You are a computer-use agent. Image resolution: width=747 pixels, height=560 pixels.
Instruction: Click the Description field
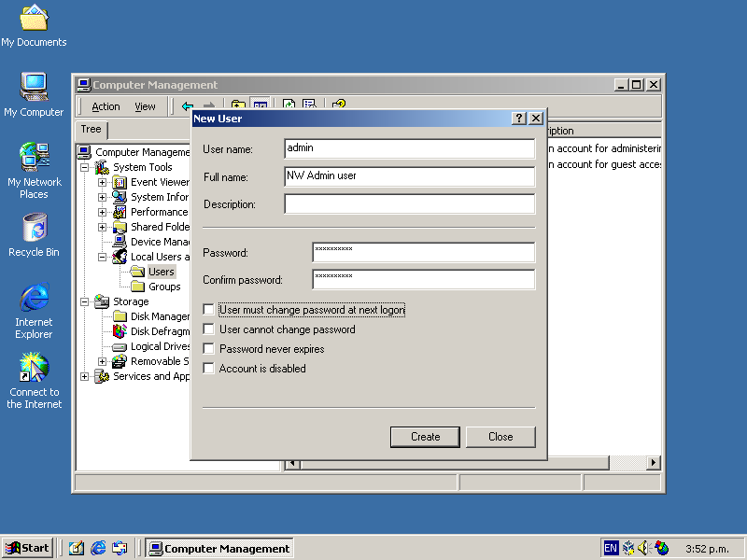pyautogui.click(x=409, y=203)
